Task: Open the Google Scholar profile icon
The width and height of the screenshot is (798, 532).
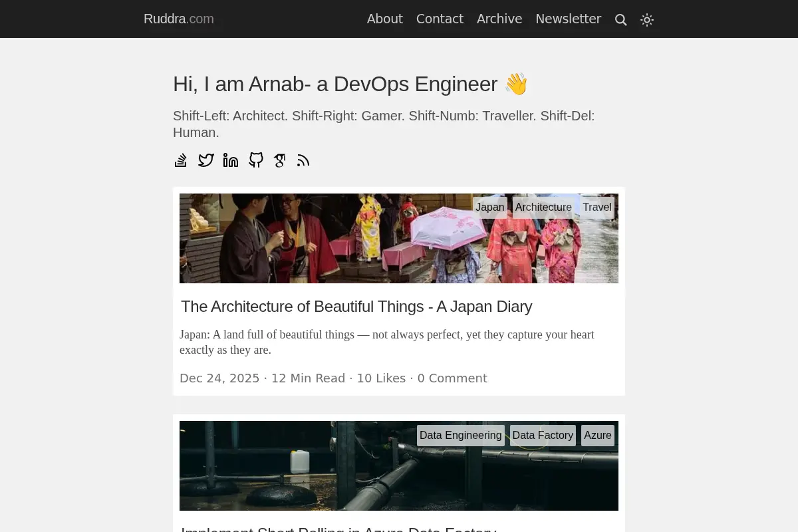Action: pyautogui.click(x=280, y=160)
